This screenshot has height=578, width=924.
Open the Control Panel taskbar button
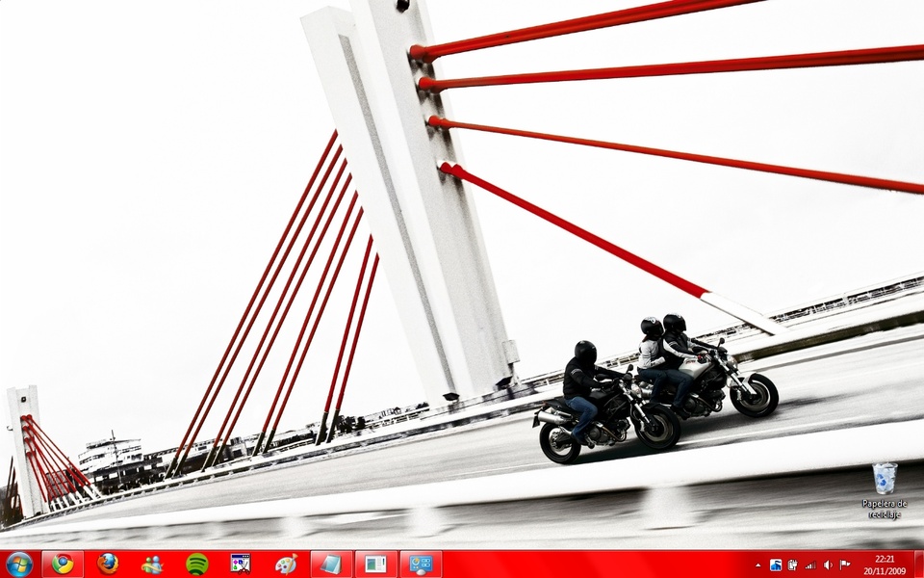point(421,564)
